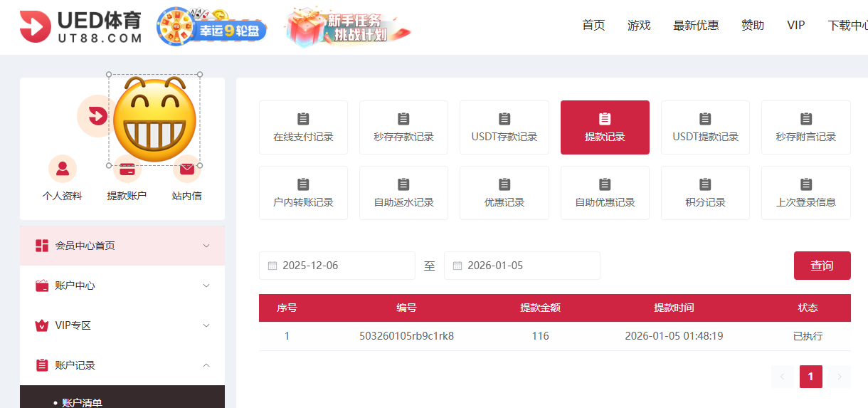Select 账户清单 in the sidebar

82,402
